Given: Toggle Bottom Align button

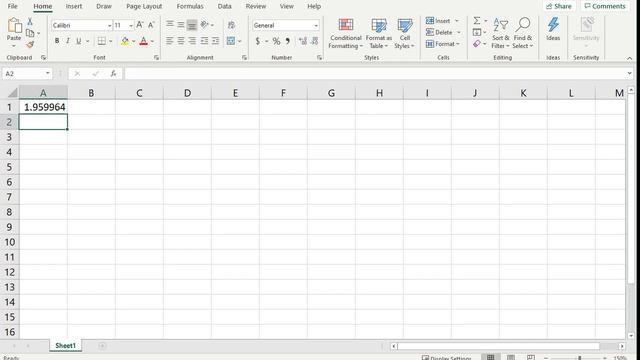Looking at the screenshot, I should pyautogui.click(x=192, y=25).
